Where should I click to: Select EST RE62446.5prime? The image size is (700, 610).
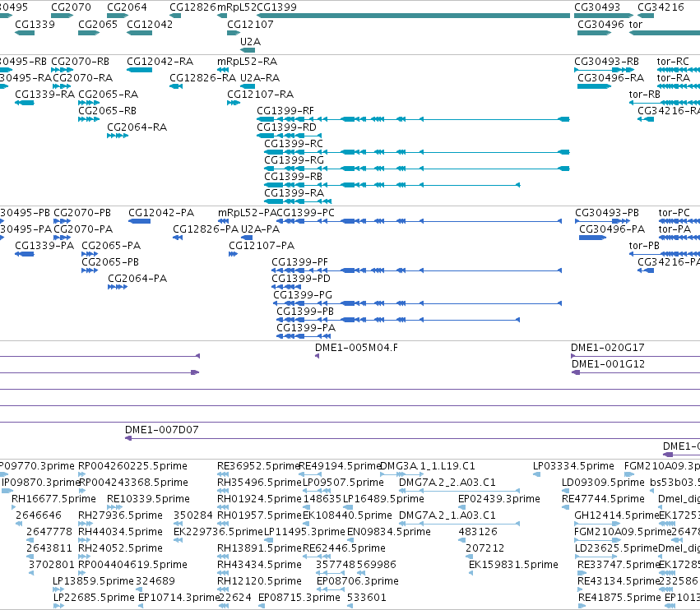tap(344, 548)
